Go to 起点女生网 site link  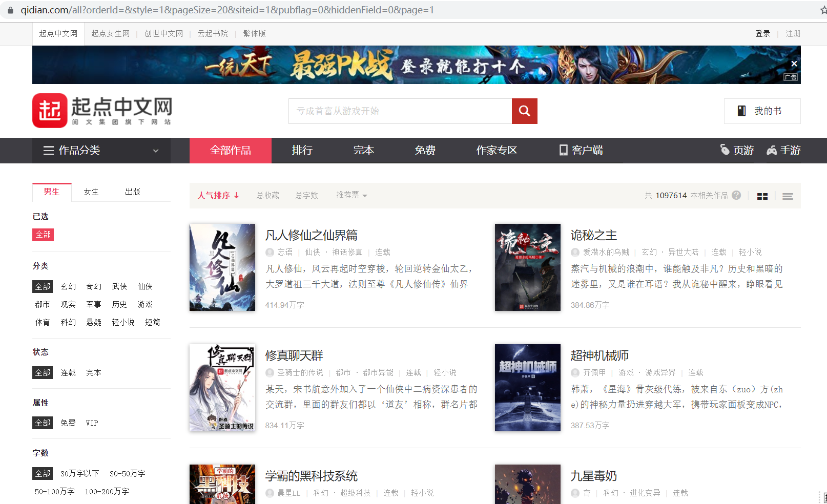coord(110,33)
